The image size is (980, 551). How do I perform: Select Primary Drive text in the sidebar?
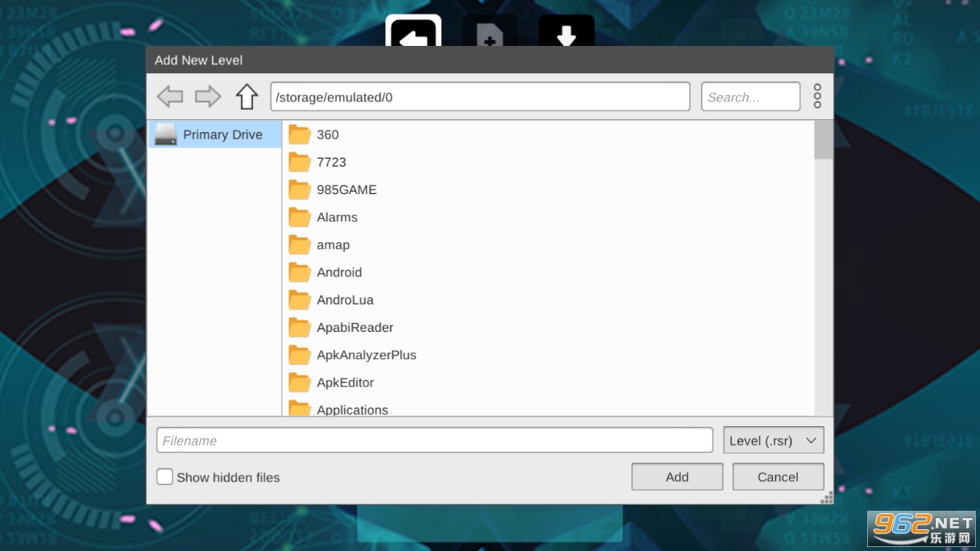click(222, 135)
